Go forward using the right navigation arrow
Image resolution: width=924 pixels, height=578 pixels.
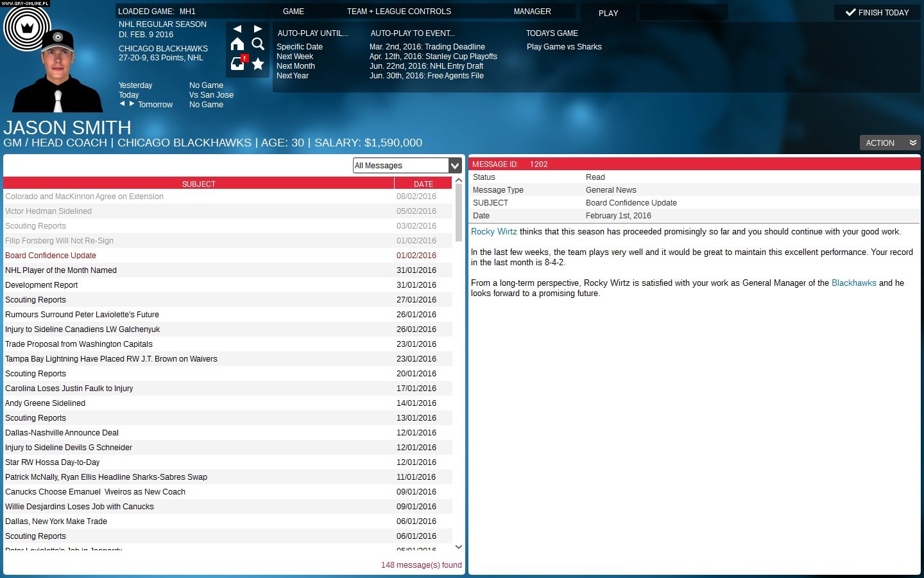258,29
